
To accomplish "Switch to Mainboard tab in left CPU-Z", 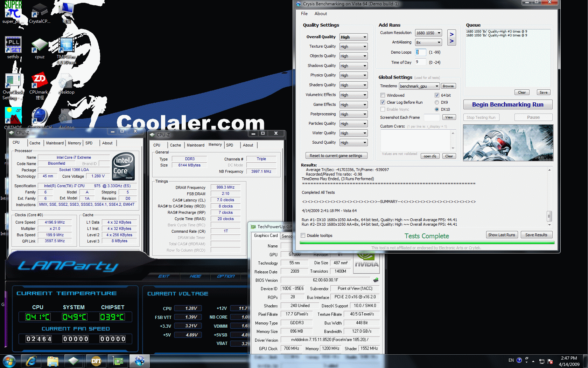I will pyautogui.click(x=55, y=143).
